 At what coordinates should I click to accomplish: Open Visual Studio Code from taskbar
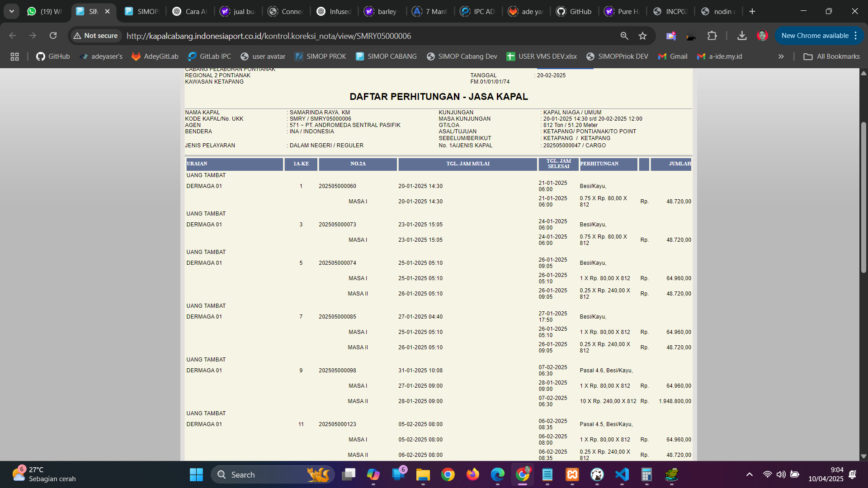tap(622, 474)
